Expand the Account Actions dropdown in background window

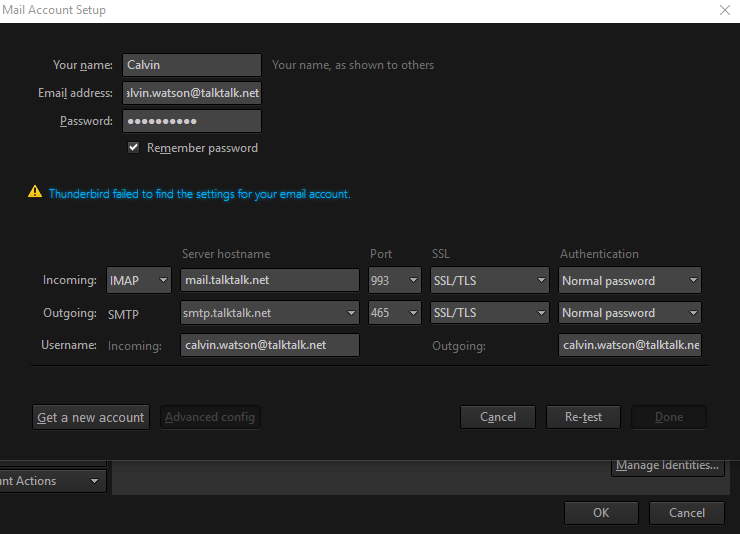coord(52,481)
